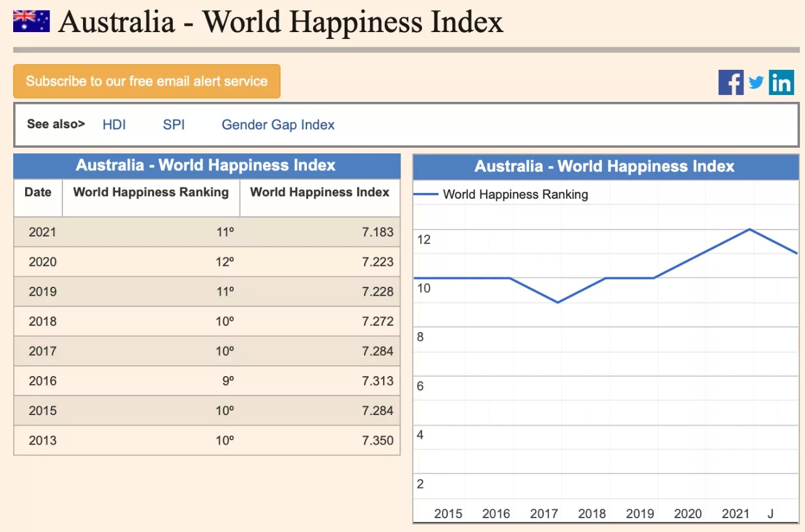This screenshot has height=532, width=805.
Task: Click the chart title bar
Action: [x=606, y=167]
